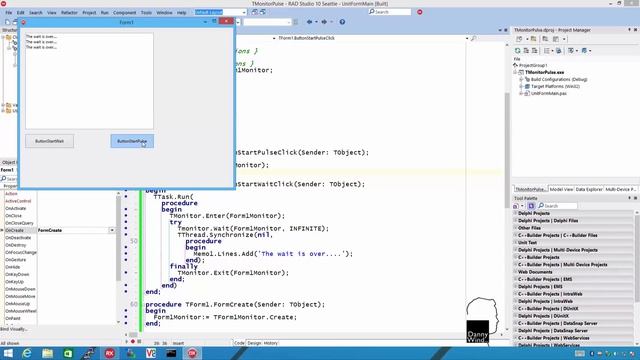Click the red RX taskbar icon
This screenshot has width=640, height=360.
[109, 353]
